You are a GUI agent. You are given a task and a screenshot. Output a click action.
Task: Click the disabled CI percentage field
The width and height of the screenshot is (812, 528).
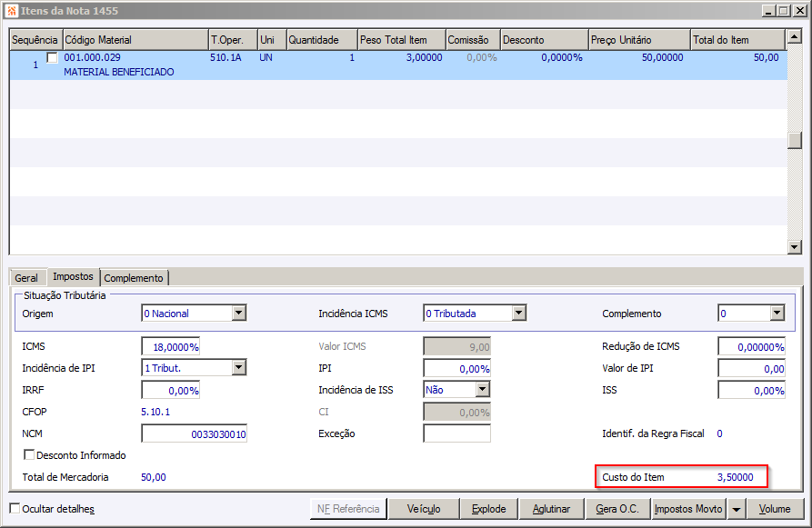[456, 412]
